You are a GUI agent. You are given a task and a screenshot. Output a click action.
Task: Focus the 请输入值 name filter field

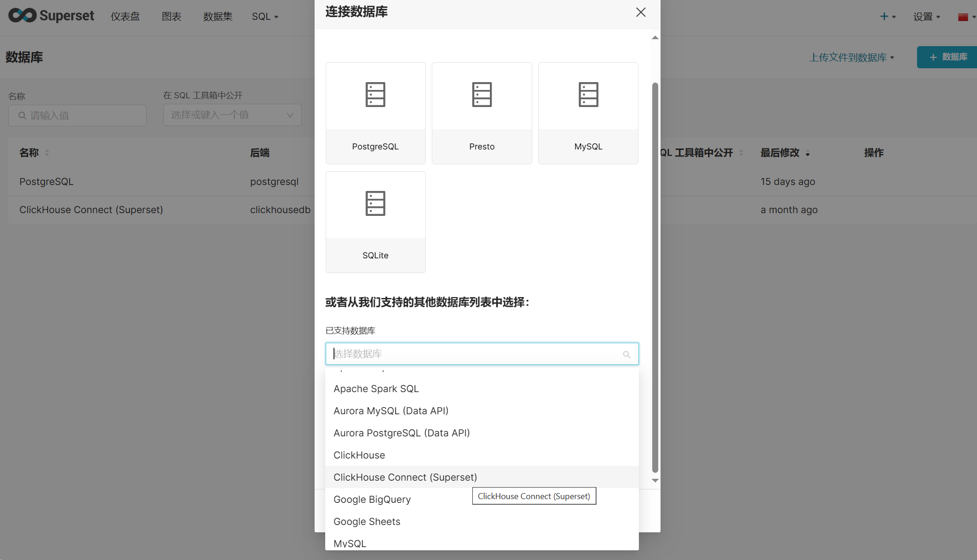pyautogui.click(x=77, y=115)
